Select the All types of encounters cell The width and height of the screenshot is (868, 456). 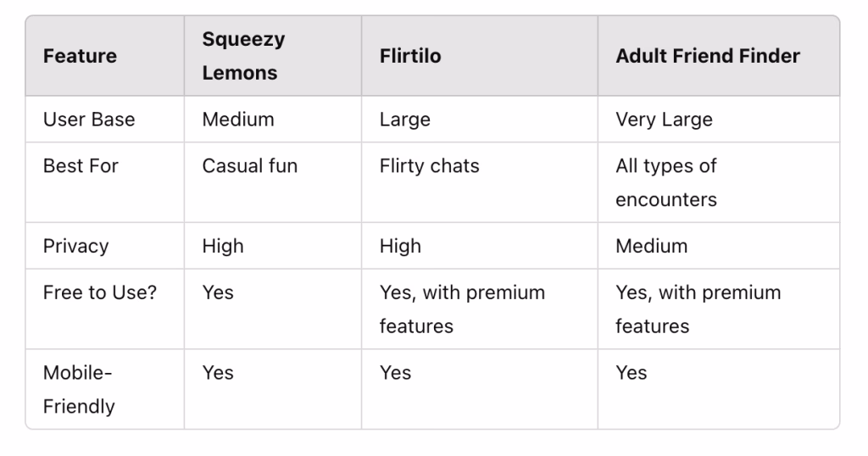[666, 182]
